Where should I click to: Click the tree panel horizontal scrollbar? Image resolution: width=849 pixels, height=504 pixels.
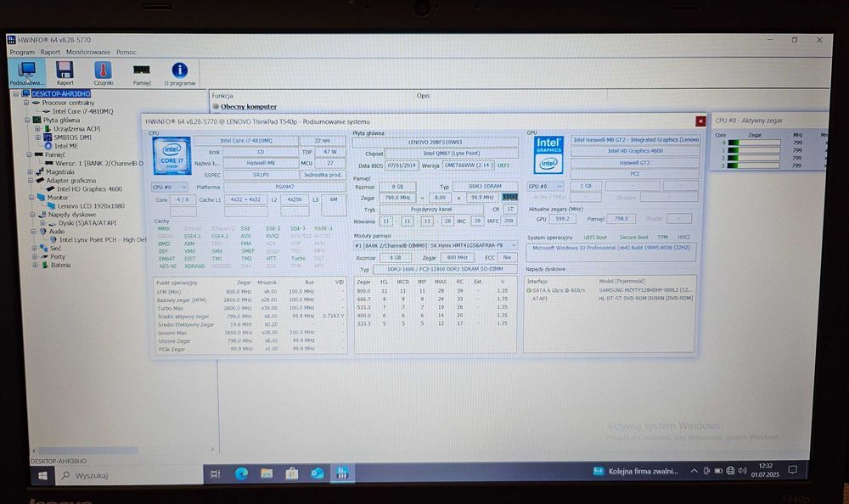89,450
